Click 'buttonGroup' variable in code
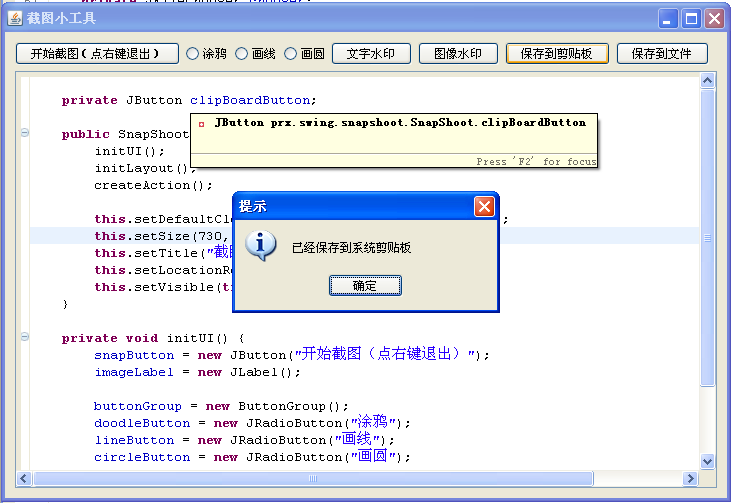Viewport: 732px width, 503px height. [138, 406]
